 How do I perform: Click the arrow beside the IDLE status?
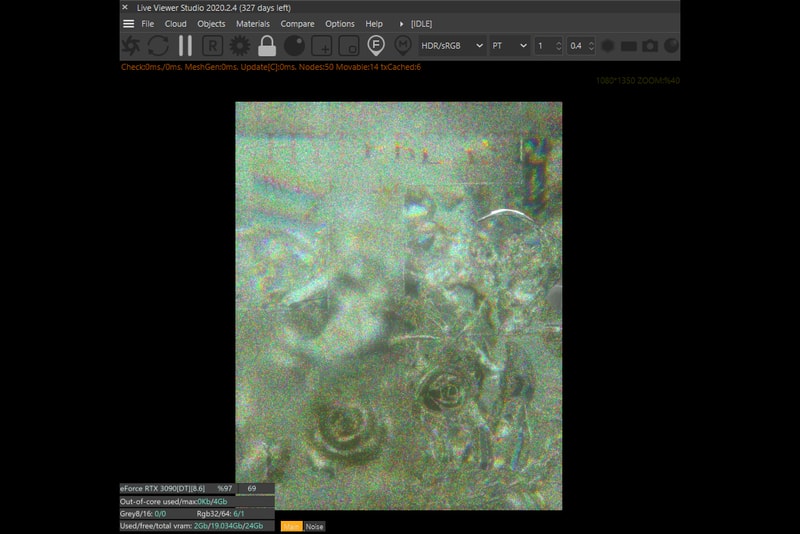pyautogui.click(x=402, y=24)
